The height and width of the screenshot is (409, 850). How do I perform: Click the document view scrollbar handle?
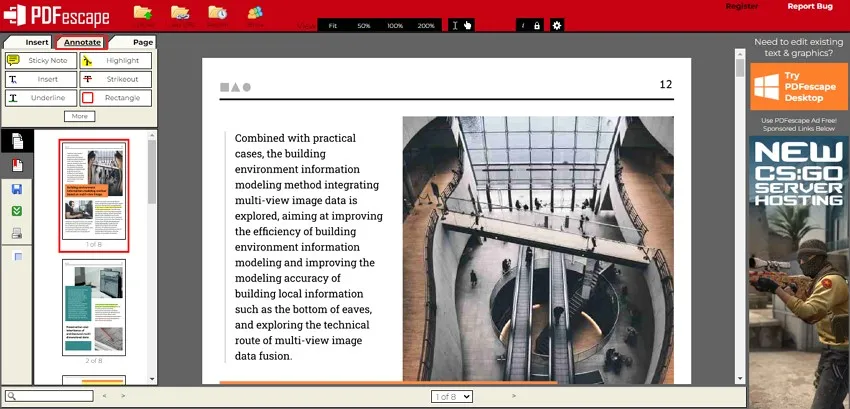pyautogui.click(x=740, y=67)
